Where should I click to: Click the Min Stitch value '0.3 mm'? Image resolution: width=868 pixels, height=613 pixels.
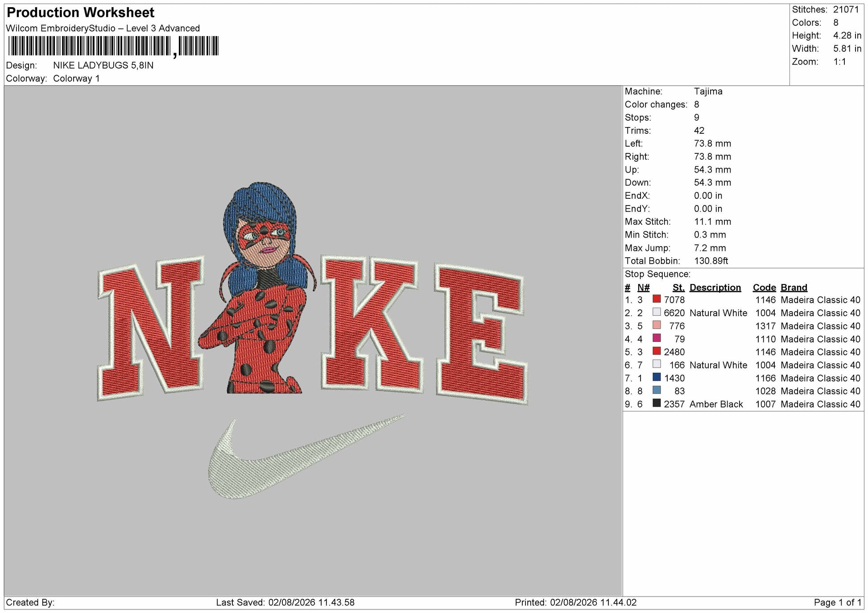(x=710, y=235)
